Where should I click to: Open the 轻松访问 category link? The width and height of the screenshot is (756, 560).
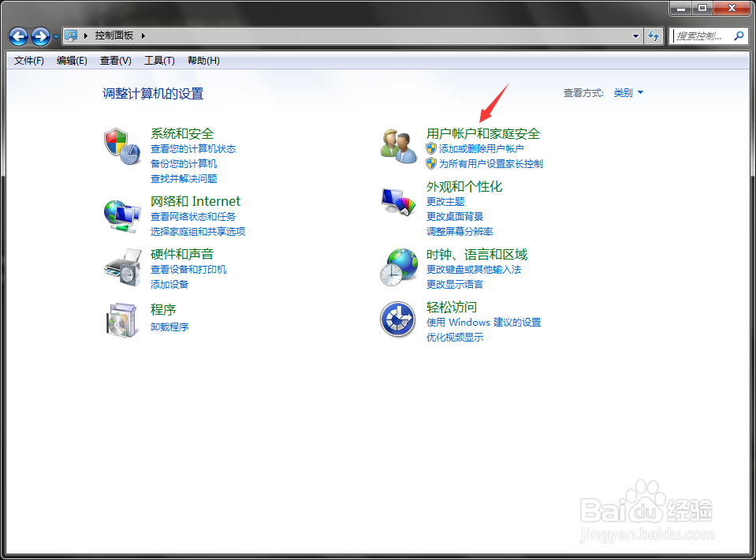451,308
